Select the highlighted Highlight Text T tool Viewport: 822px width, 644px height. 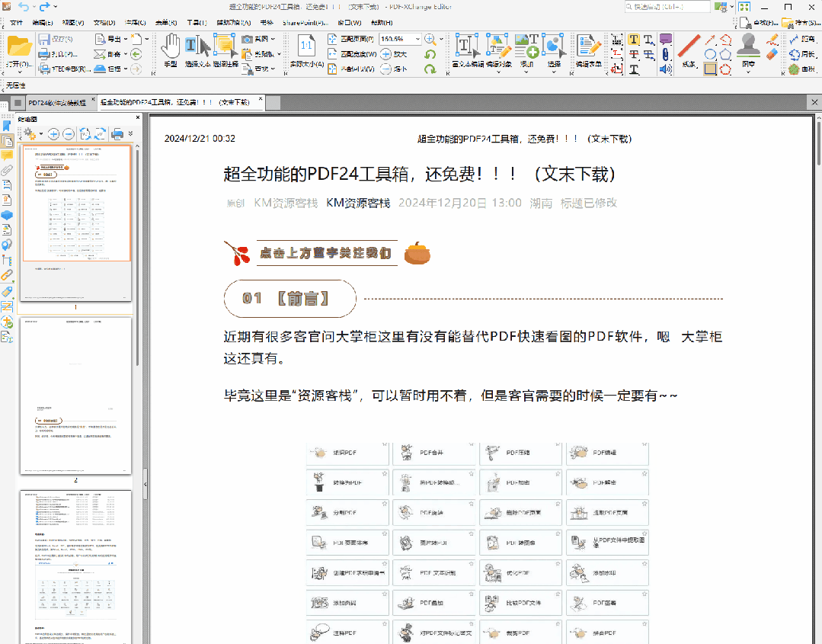(x=634, y=40)
